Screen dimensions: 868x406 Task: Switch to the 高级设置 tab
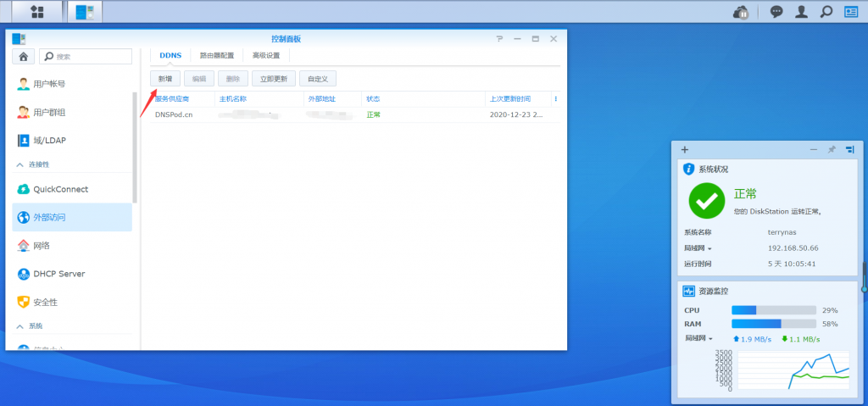pos(266,56)
